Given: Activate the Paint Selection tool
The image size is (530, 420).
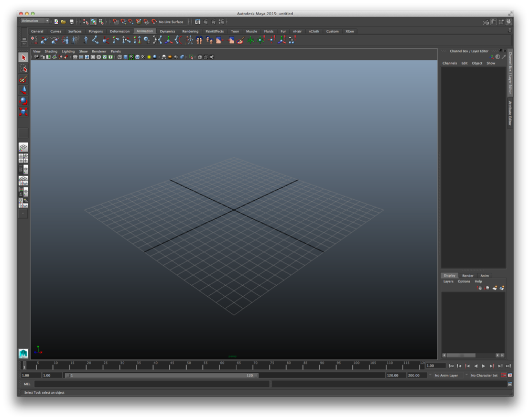Looking at the screenshot, I should [24, 80].
